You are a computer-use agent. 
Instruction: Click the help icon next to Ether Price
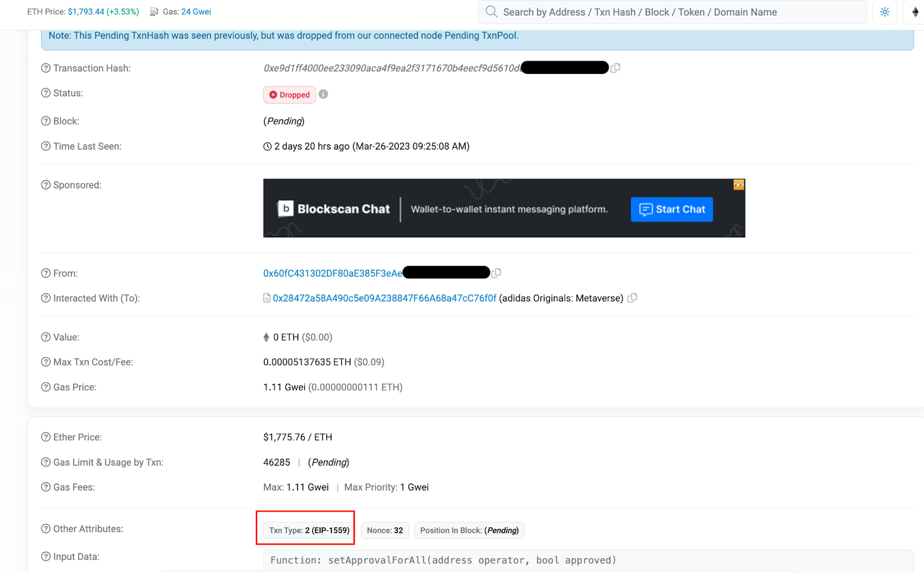click(46, 437)
